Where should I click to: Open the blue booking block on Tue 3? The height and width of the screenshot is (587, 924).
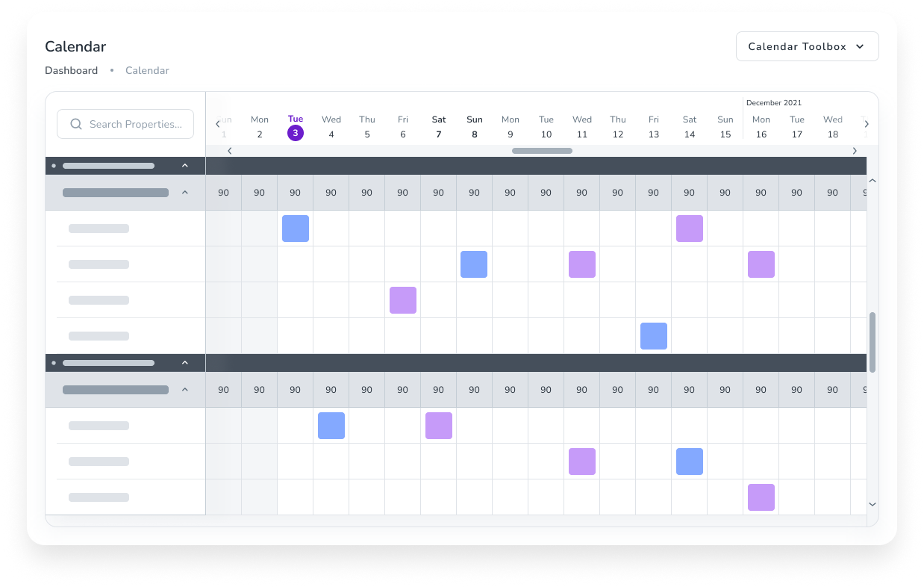296,229
